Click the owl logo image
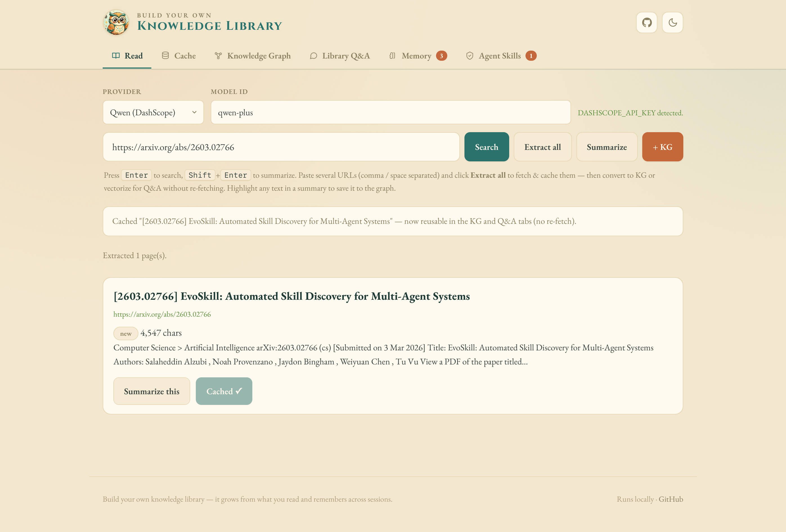The width and height of the screenshot is (786, 532). pyautogui.click(x=116, y=22)
